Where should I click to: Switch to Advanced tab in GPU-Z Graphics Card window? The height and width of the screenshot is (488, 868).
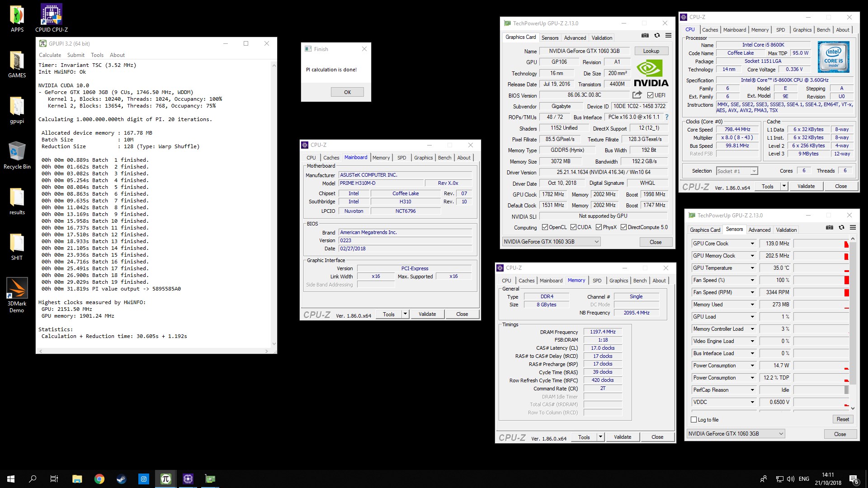575,38
